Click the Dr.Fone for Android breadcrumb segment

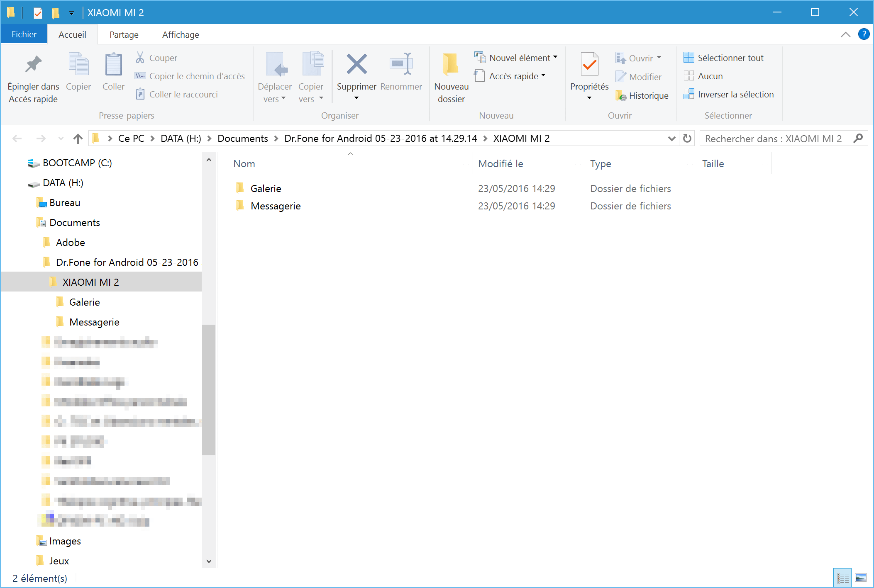pyautogui.click(x=381, y=138)
